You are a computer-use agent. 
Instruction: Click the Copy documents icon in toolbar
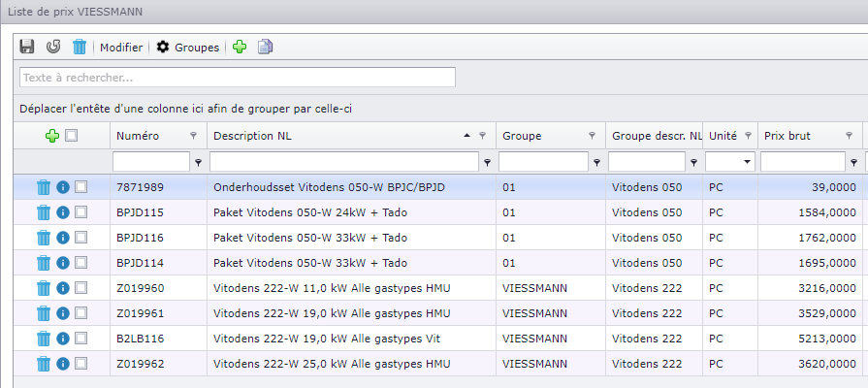point(265,48)
